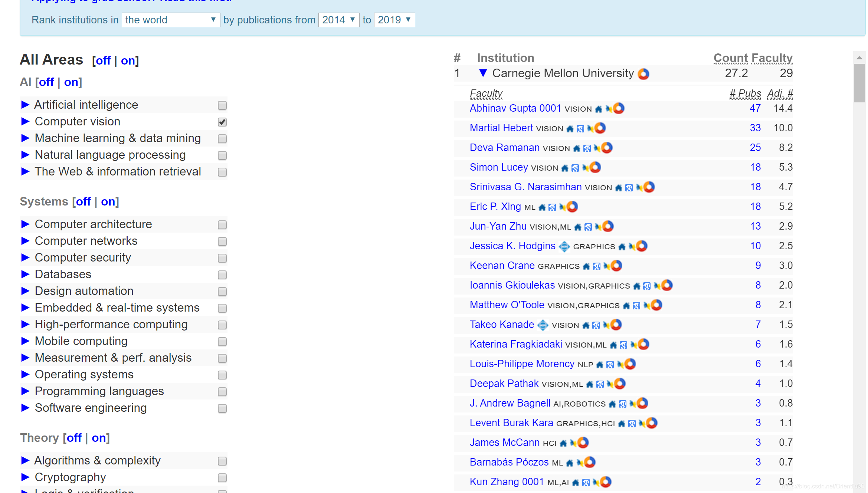Uncheck the Computer vision checkbox
The image size is (868, 493).
[222, 122]
